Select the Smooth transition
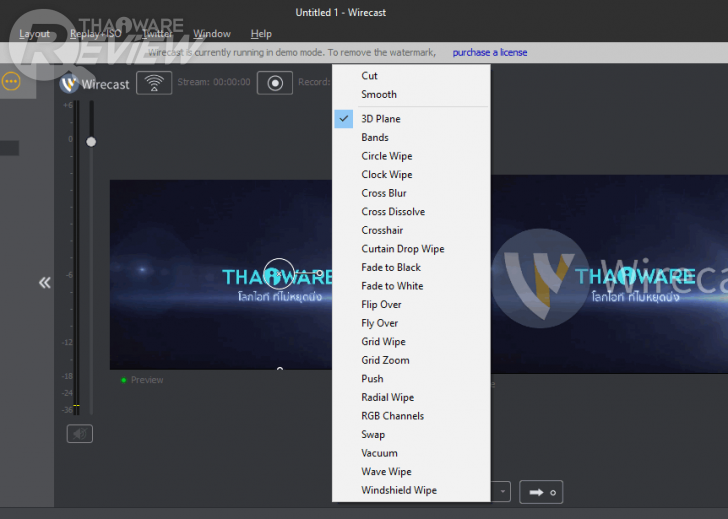The image size is (728, 519). pos(411,94)
